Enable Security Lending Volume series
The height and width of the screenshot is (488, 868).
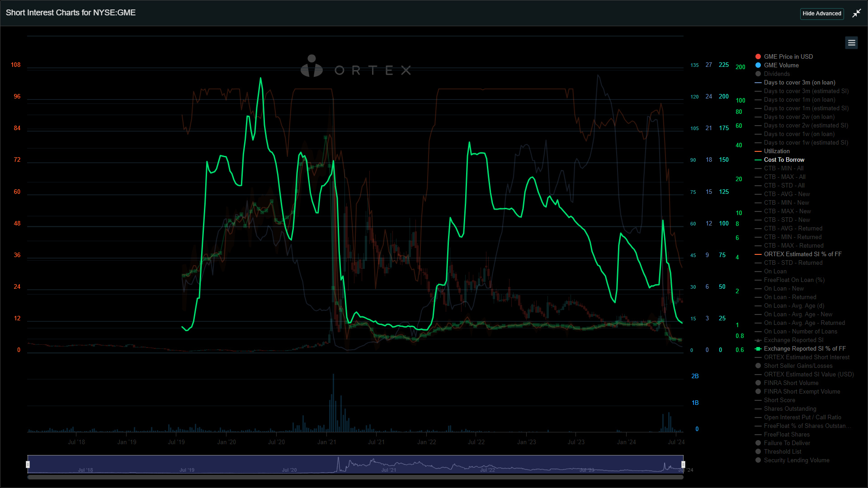click(796, 460)
